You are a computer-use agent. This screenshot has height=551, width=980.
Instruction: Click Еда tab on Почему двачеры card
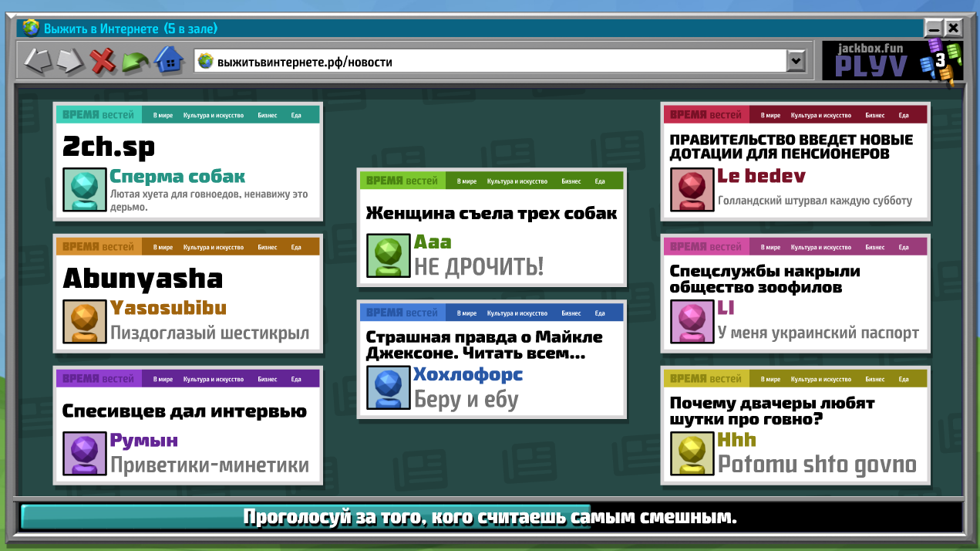point(904,379)
